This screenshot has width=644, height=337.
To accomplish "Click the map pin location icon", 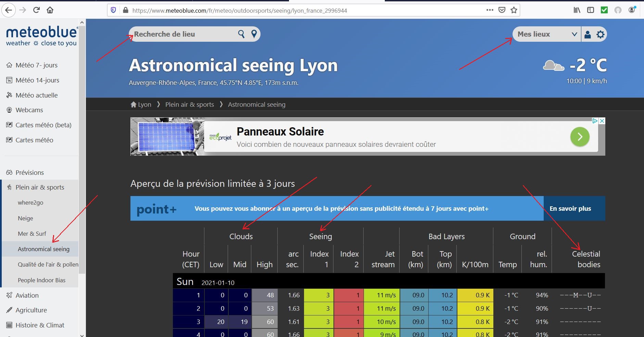I will coord(254,34).
